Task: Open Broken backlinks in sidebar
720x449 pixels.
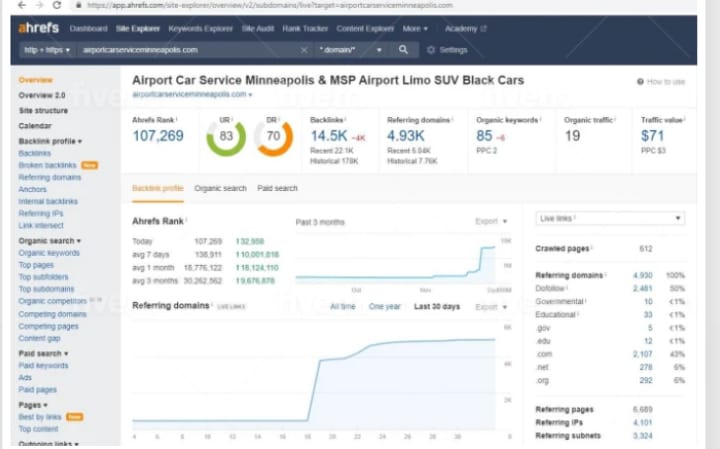Action: click(49, 165)
